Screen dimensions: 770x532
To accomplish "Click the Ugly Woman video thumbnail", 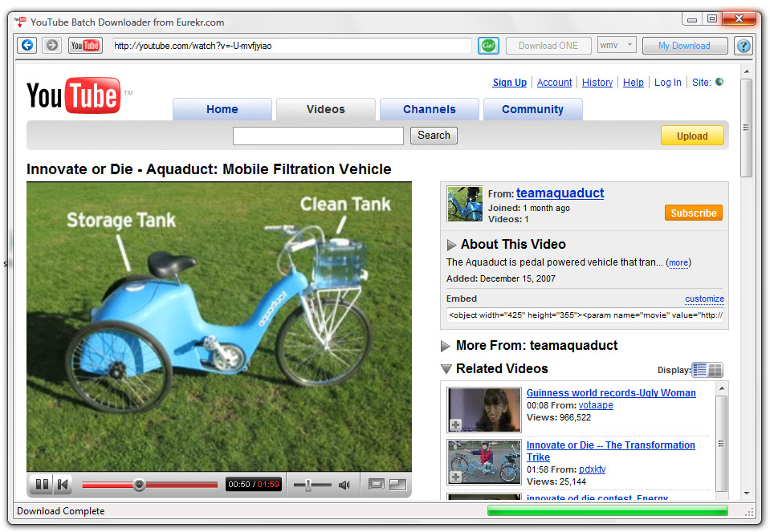I will click(x=483, y=410).
